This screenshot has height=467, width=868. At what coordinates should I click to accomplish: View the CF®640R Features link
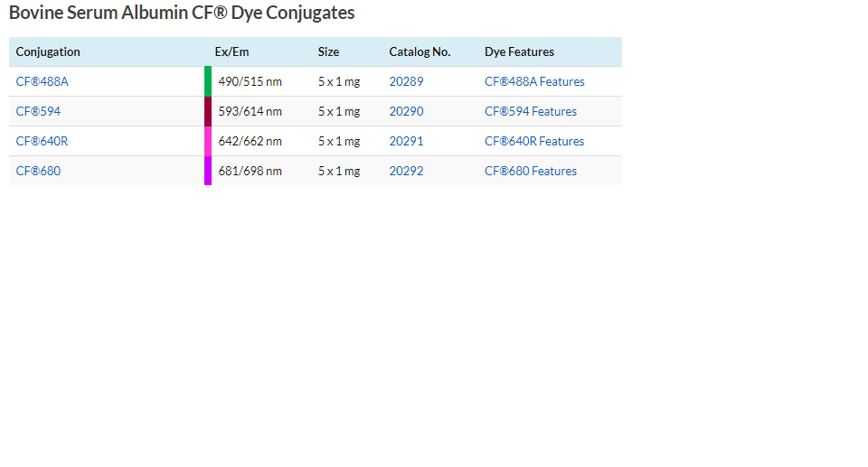[x=534, y=141]
